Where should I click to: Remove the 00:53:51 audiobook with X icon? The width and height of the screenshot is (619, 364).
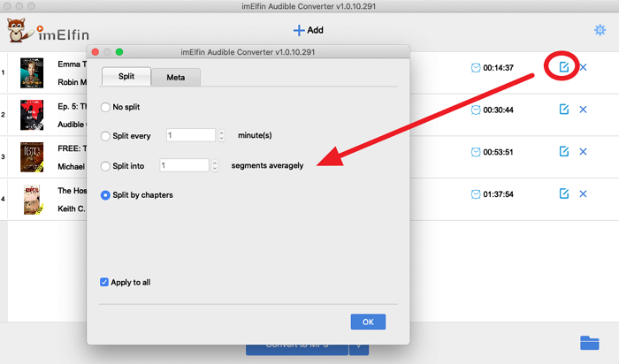tap(583, 152)
